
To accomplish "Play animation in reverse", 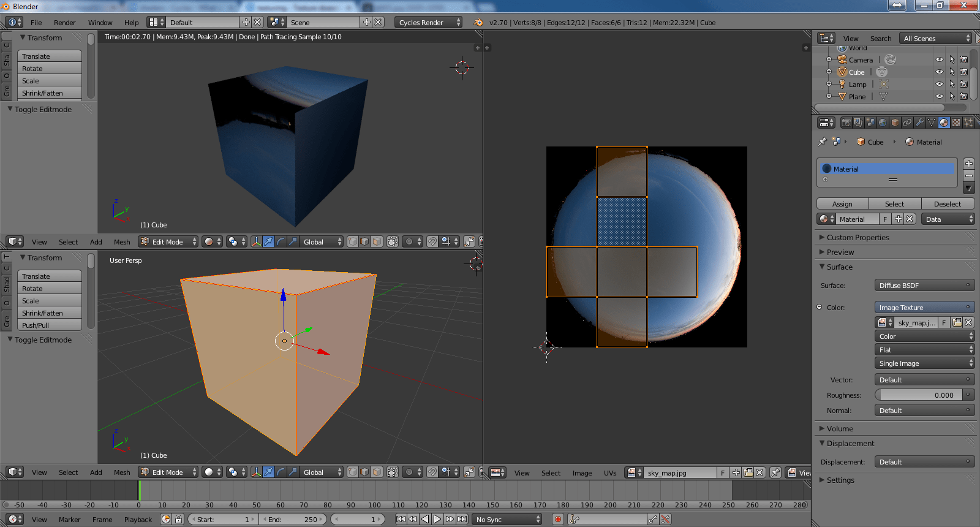I will (x=425, y=519).
